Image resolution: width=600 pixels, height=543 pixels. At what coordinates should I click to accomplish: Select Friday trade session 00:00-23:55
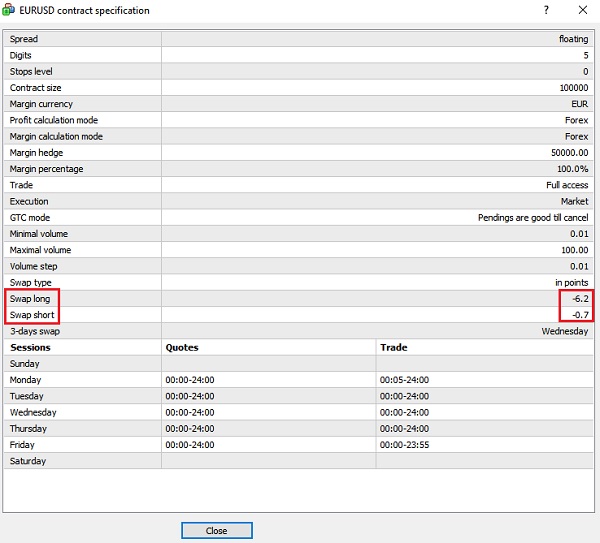click(404, 445)
